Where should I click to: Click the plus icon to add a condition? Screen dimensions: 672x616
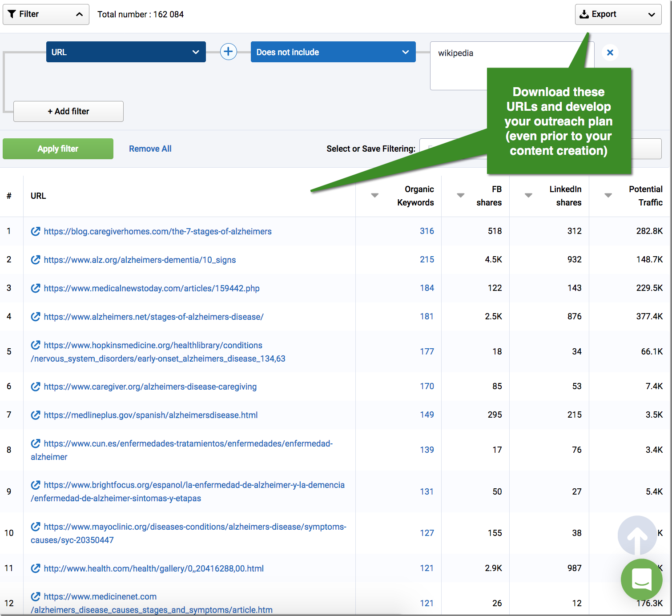228,52
